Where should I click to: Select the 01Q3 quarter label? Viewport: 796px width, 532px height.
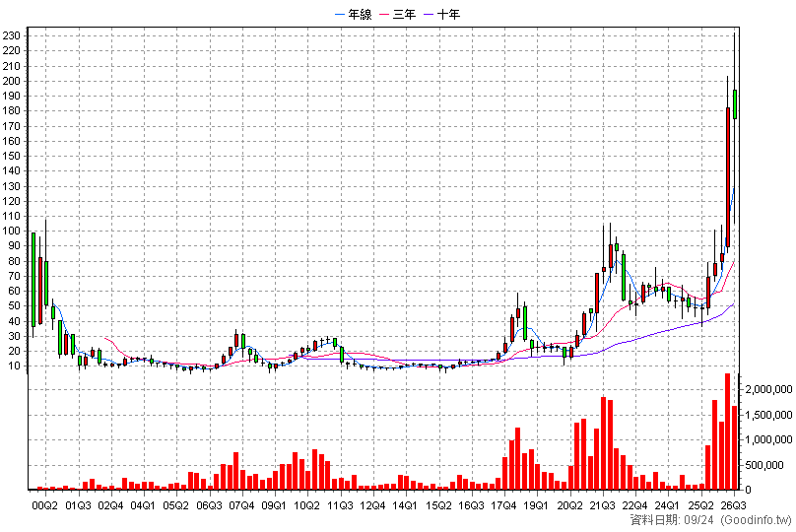click(x=78, y=505)
